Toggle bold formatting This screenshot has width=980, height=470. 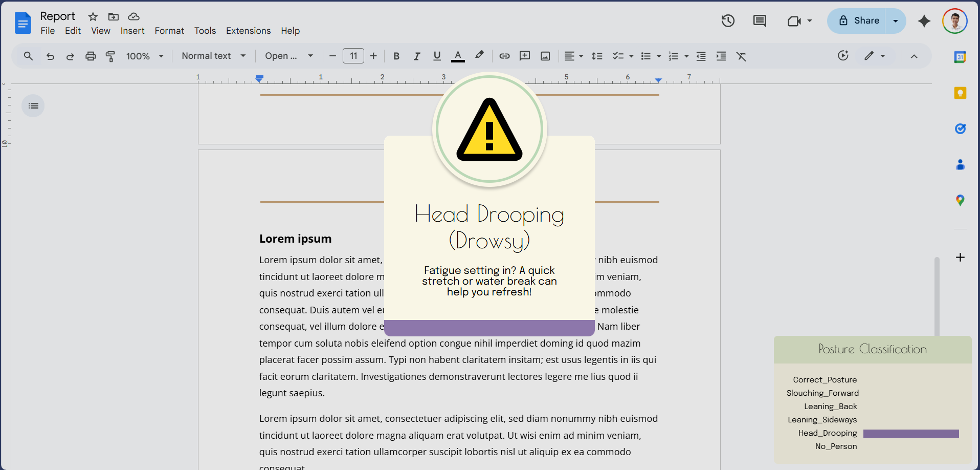(396, 56)
